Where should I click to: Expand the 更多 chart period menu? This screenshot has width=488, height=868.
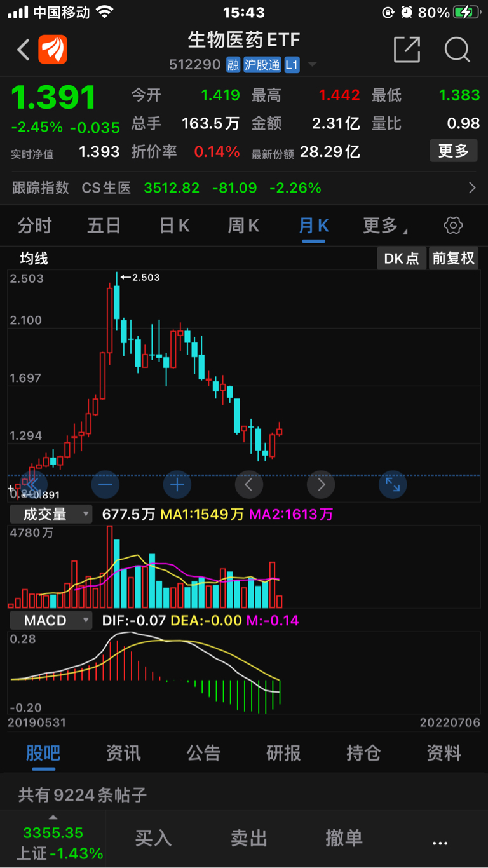coord(384,225)
